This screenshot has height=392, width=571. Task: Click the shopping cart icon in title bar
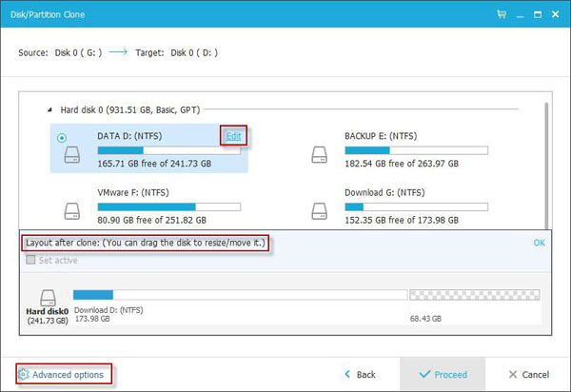[502, 14]
